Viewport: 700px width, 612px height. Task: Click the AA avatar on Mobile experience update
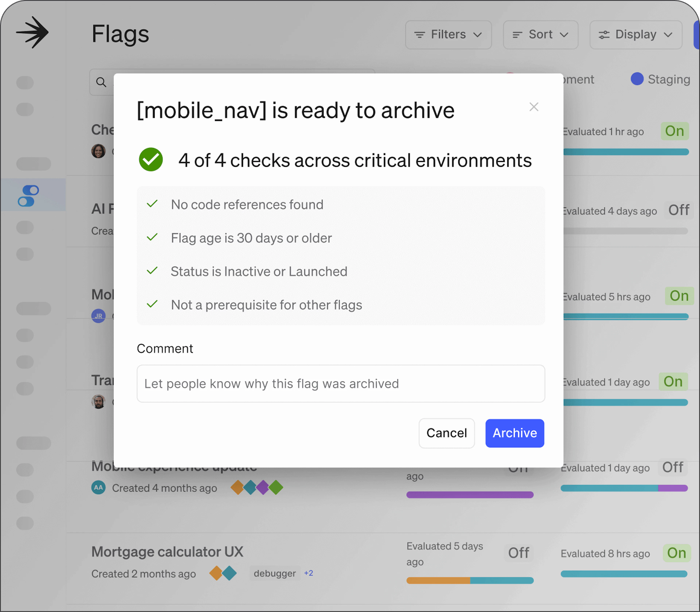click(x=98, y=487)
